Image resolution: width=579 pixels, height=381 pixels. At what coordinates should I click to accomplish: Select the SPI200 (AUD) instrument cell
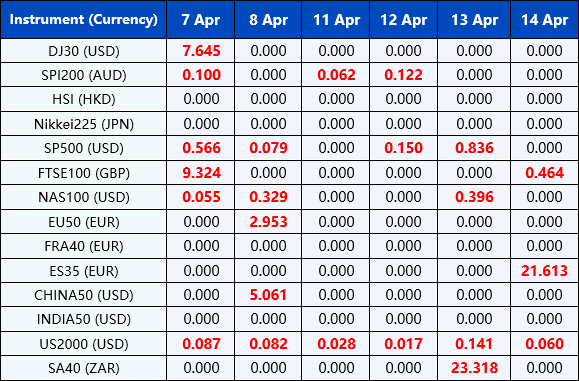point(84,75)
